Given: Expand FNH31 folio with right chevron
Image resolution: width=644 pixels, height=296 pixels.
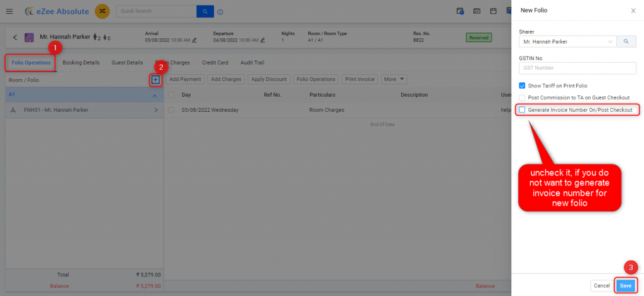Looking at the screenshot, I should tap(156, 110).
